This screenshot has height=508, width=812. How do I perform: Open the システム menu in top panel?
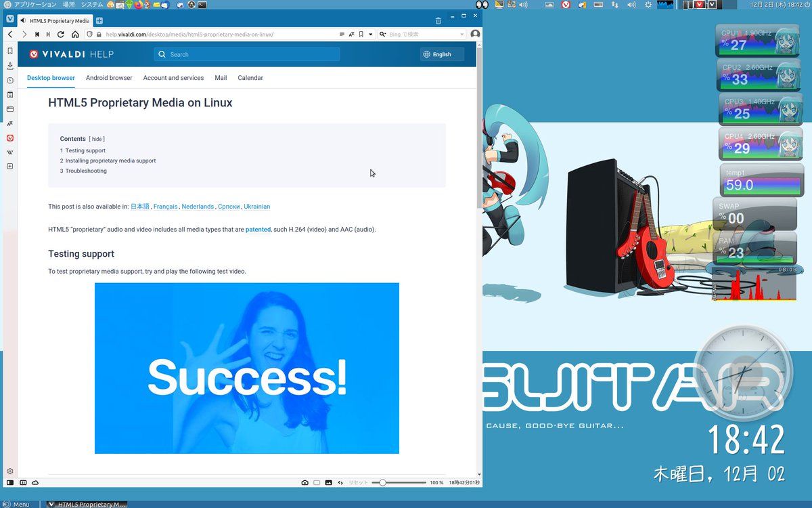coord(92,4)
